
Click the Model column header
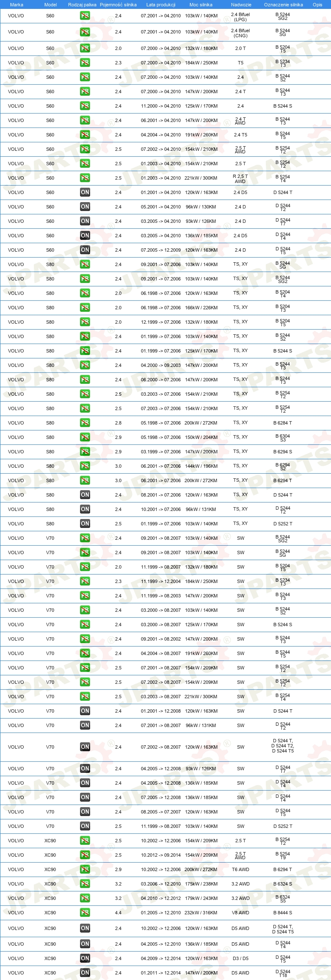pos(50,5)
